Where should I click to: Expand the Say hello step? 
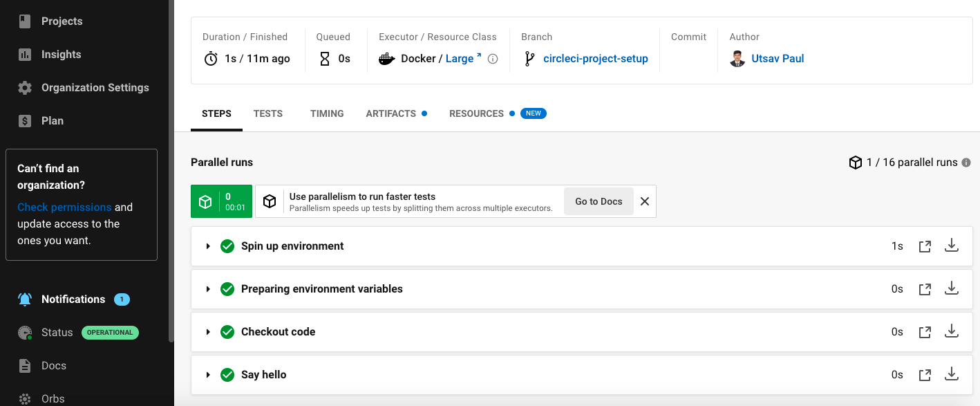(x=208, y=375)
